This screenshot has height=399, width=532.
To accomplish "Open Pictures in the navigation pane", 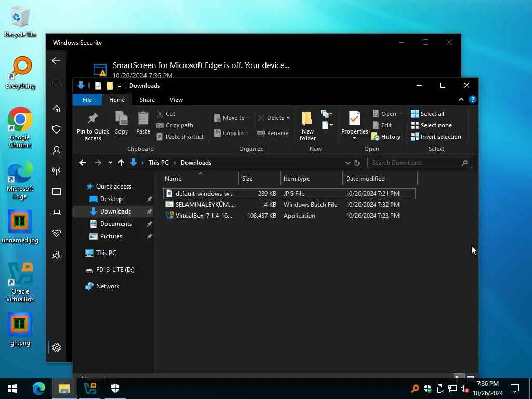I will click(x=111, y=236).
